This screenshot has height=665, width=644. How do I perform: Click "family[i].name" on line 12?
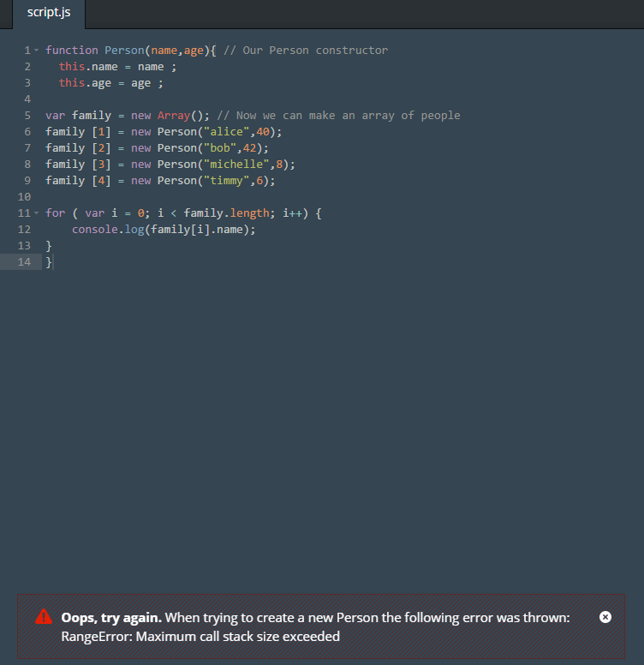coord(197,230)
